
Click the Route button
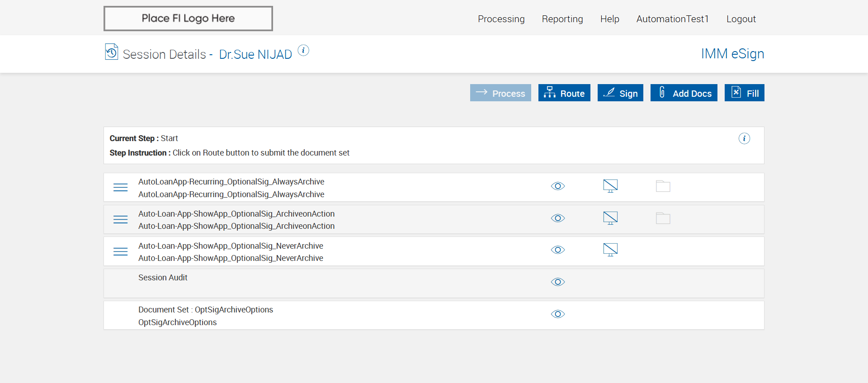coord(564,93)
